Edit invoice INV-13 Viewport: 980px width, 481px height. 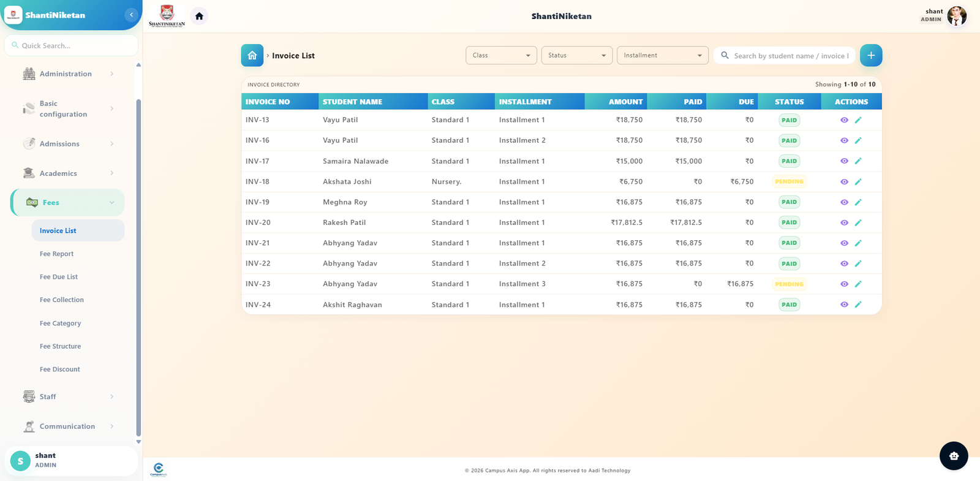pos(858,120)
